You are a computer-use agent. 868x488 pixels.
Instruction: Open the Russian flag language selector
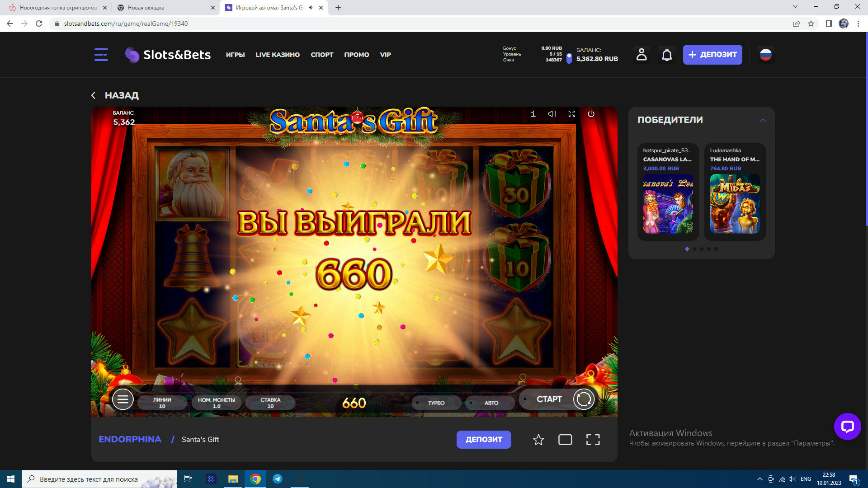click(x=765, y=55)
